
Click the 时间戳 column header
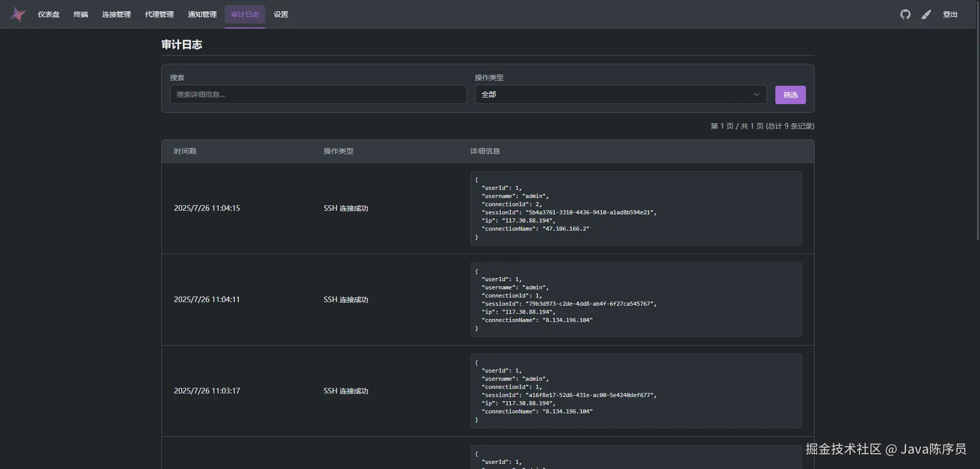pyautogui.click(x=185, y=151)
